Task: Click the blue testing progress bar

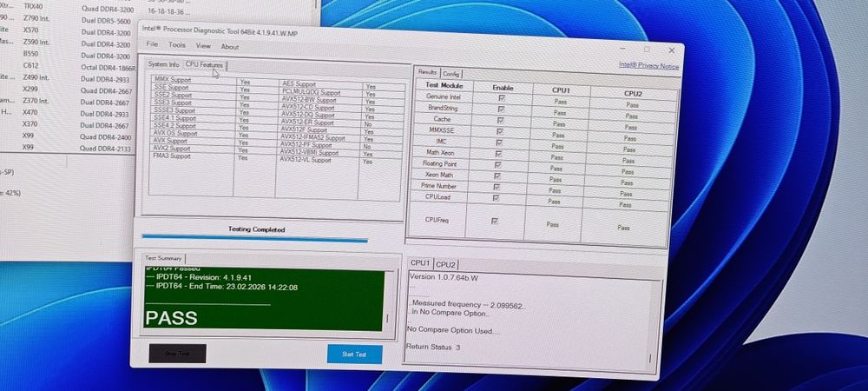Action: coord(254,239)
